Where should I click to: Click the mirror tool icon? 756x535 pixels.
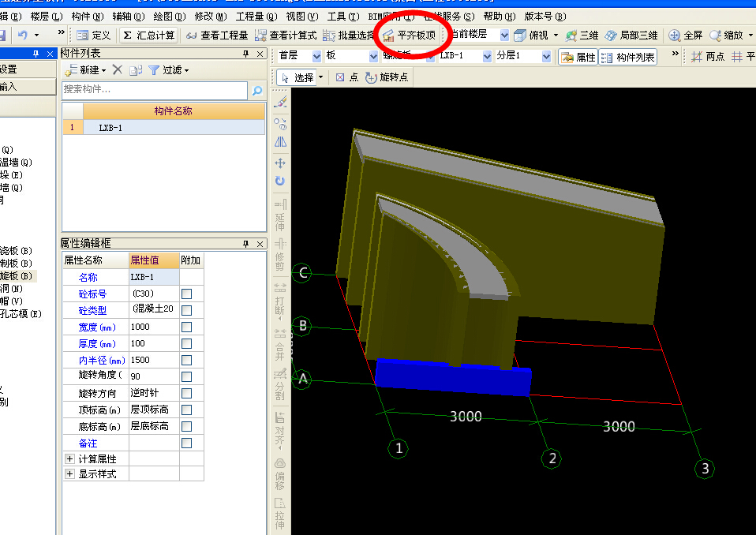click(x=280, y=142)
